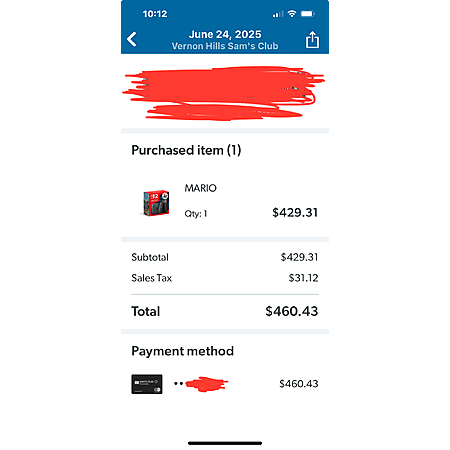Screen dimensions: 450x450
Task: Select the Sam's Club credit card icon
Action: [x=147, y=384]
